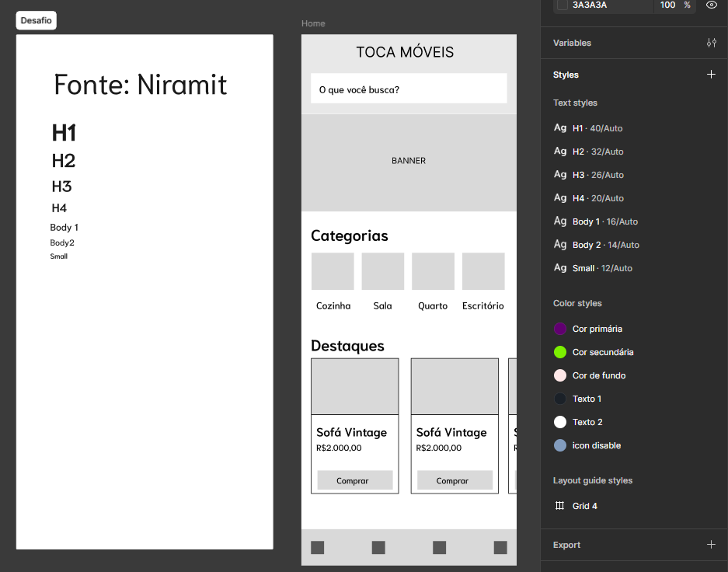This screenshot has height=572, width=728.
Task: Click the Cor primária purple swatch
Action: (x=560, y=329)
